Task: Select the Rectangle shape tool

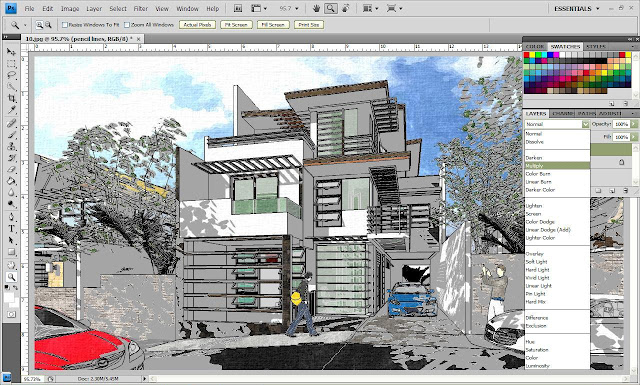Action: (11, 252)
